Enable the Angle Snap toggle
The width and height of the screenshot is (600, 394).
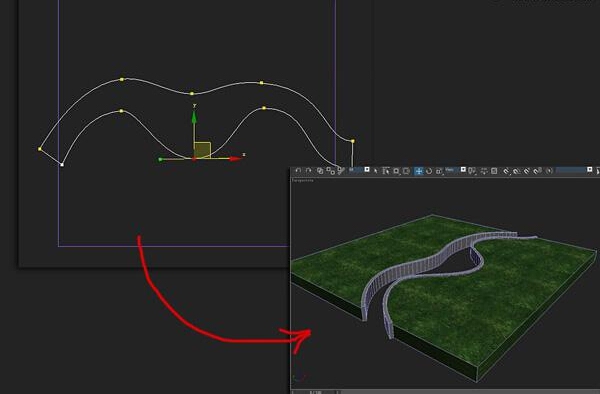point(516,171)
